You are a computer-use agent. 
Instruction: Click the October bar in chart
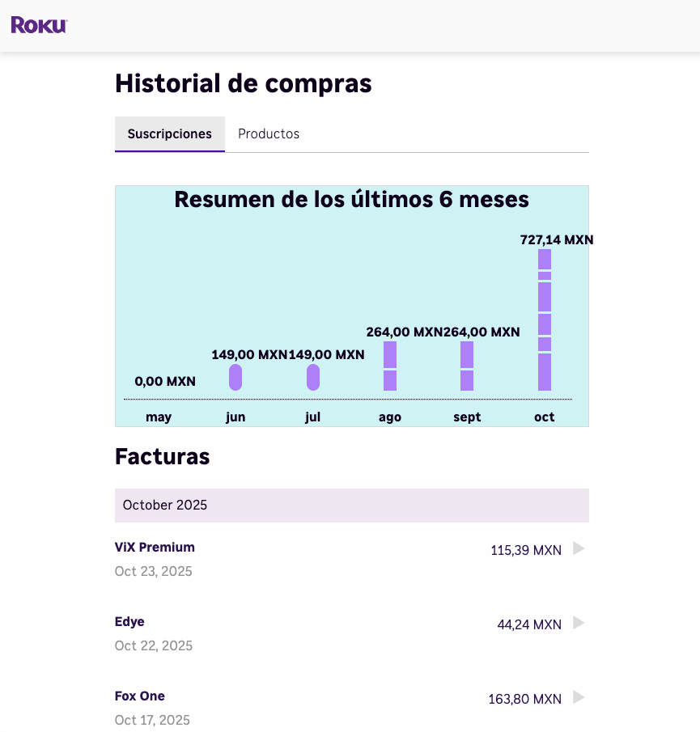coord(545,319)
